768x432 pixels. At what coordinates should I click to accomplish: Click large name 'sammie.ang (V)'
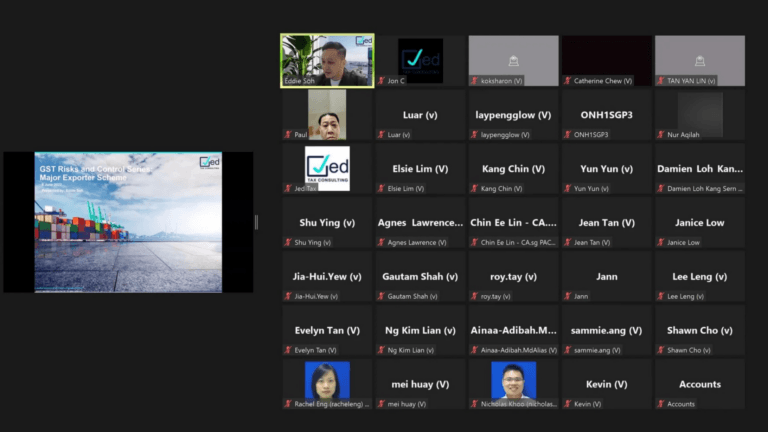606,331
